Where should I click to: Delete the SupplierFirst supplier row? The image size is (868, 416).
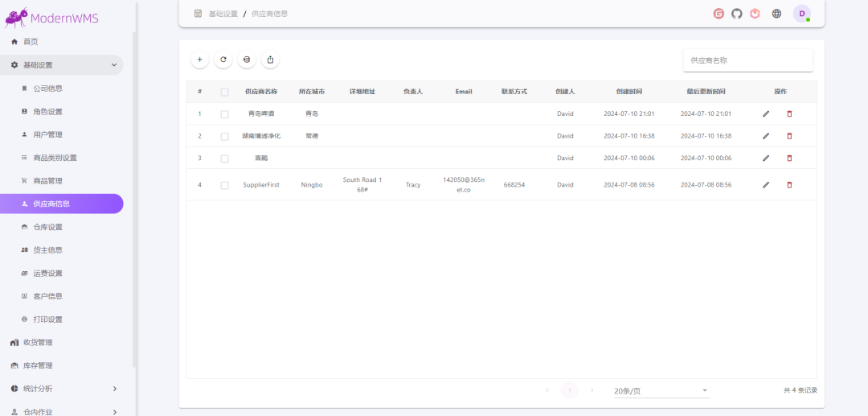(789, 185)
